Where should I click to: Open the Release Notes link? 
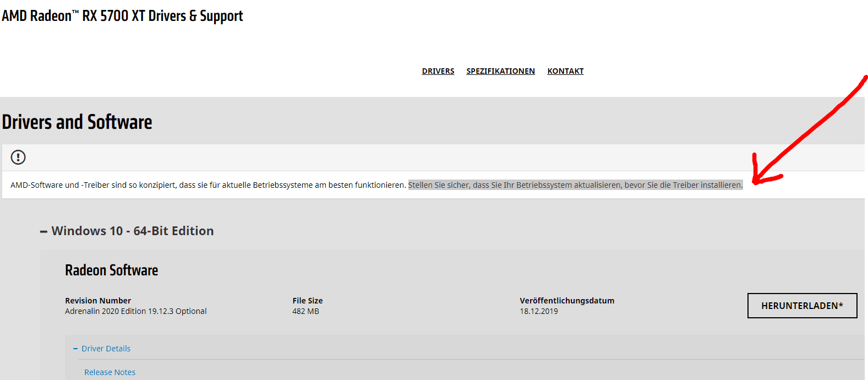110,372
